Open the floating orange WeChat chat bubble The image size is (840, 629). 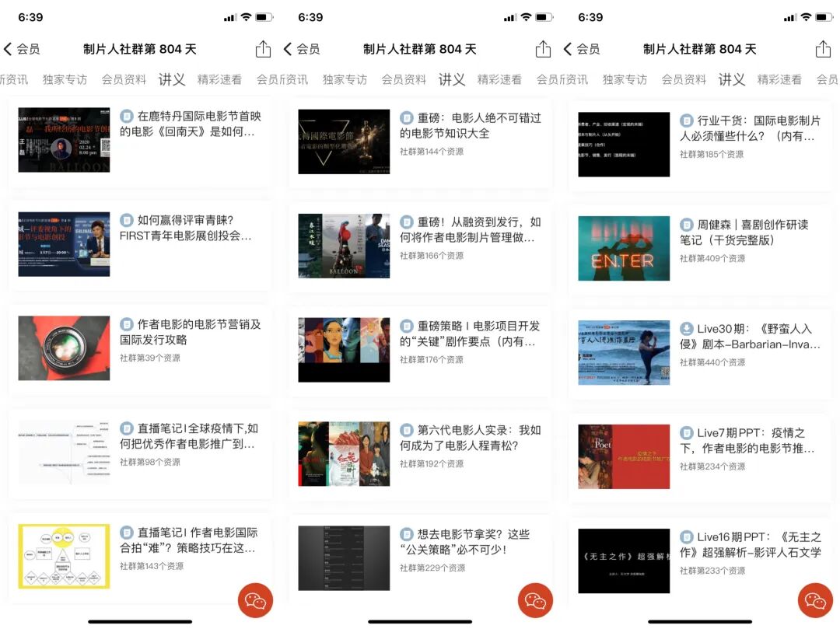(x=255, y=600)
